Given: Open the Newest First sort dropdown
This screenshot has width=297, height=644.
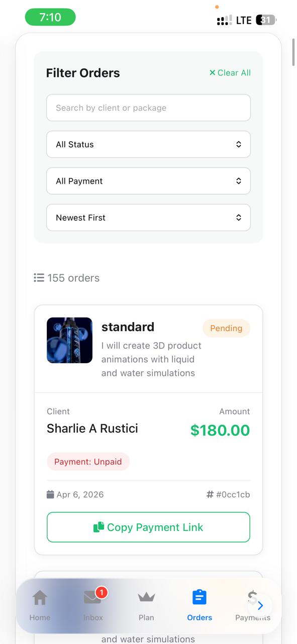Looking at the screenshot, I should pyautogui.click(x=148, y=217).
